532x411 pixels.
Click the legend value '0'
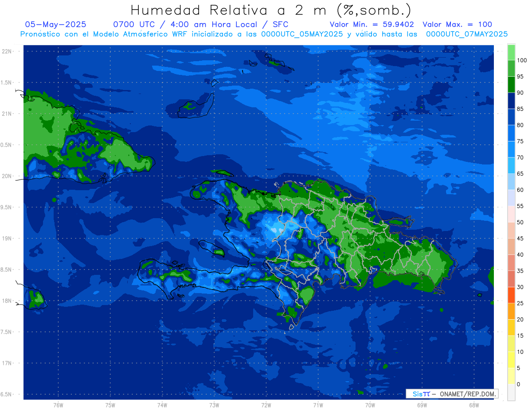point(519,384)
